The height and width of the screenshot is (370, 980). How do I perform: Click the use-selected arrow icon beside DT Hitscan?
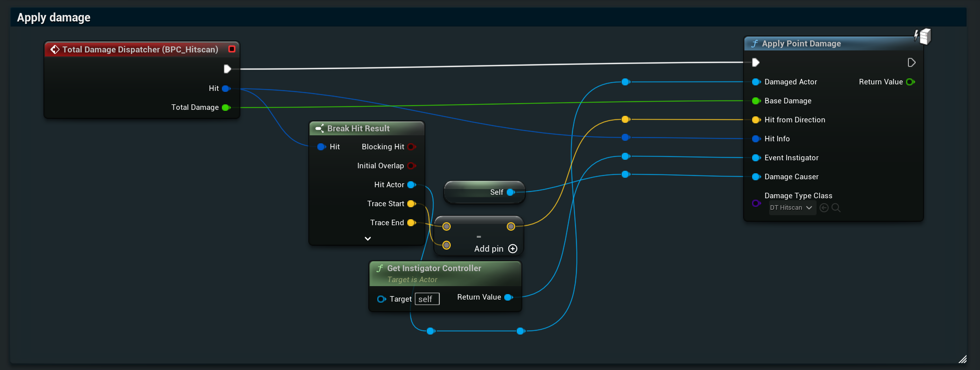(x=824, y=208)
